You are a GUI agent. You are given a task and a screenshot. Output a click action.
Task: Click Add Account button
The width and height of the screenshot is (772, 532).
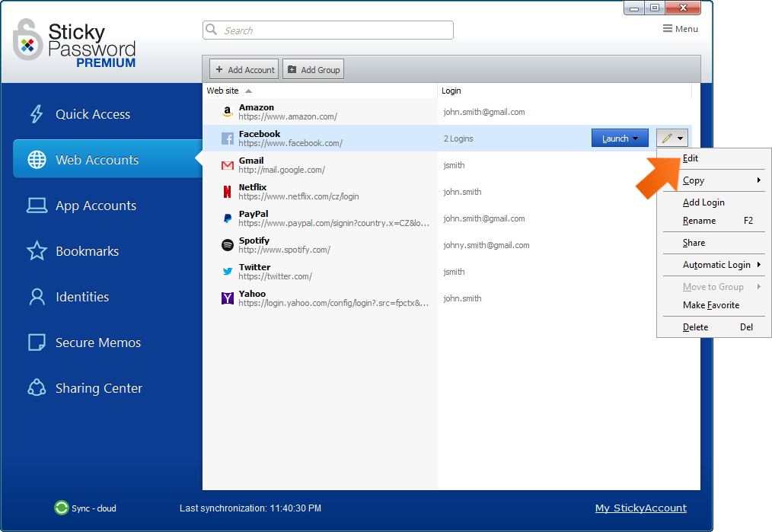click(x=244, y=69)
